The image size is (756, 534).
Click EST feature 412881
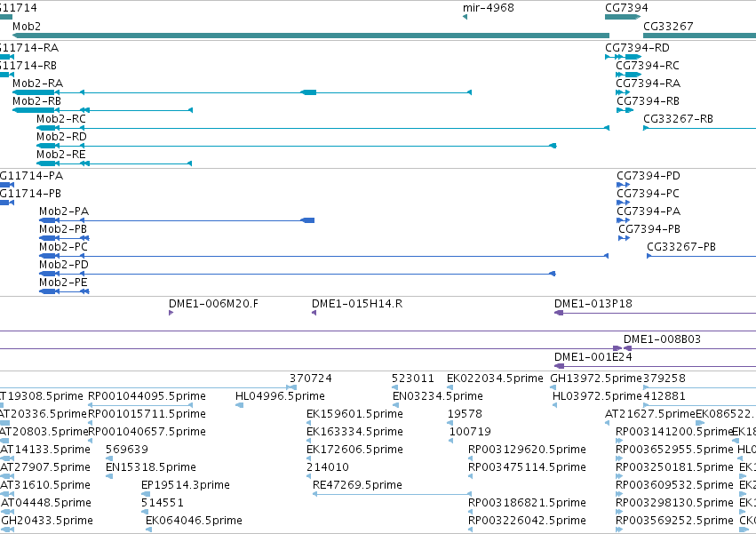pyautogui.click(x=700, y=405)
